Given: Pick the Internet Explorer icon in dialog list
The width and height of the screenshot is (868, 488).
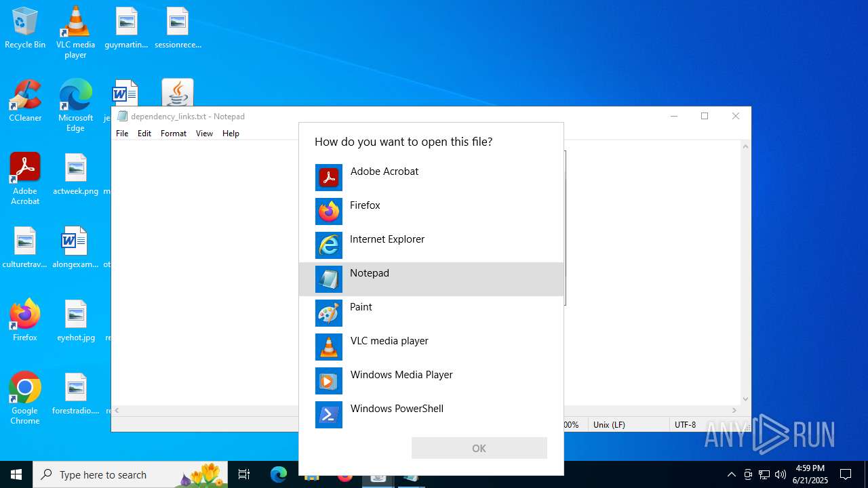Looking at the screenshot, I should (x=329, y=245).
